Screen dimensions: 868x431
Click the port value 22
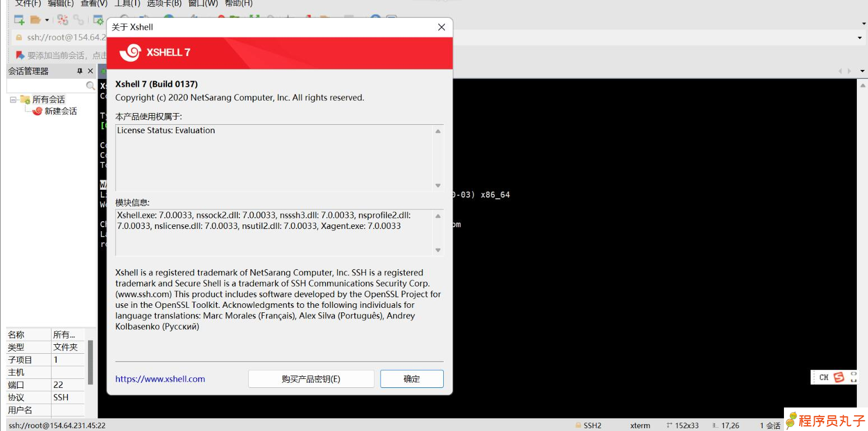coord(58,385)
